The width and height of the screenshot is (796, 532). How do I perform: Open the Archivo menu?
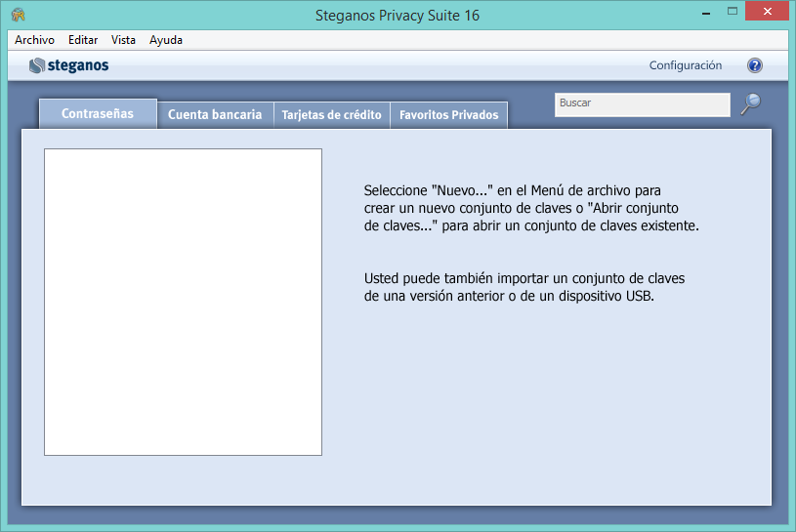[34, 40]
